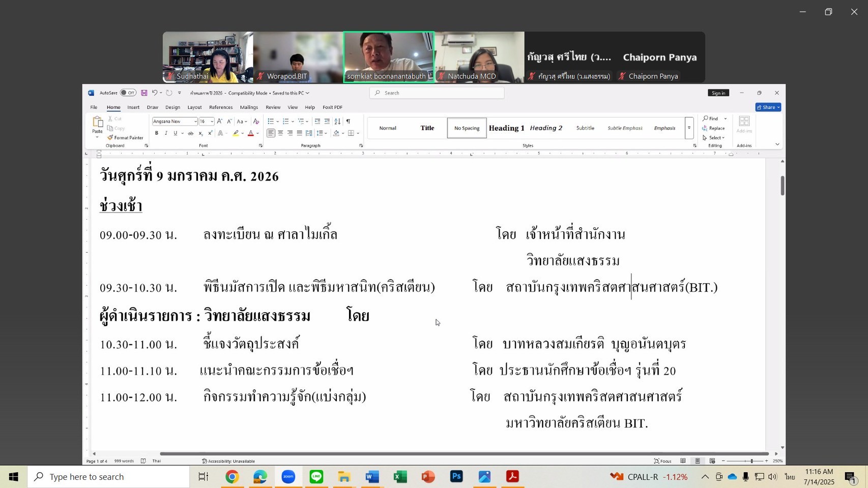Click the Save icon in title bar
868x488 pixels.
[144, 93]
